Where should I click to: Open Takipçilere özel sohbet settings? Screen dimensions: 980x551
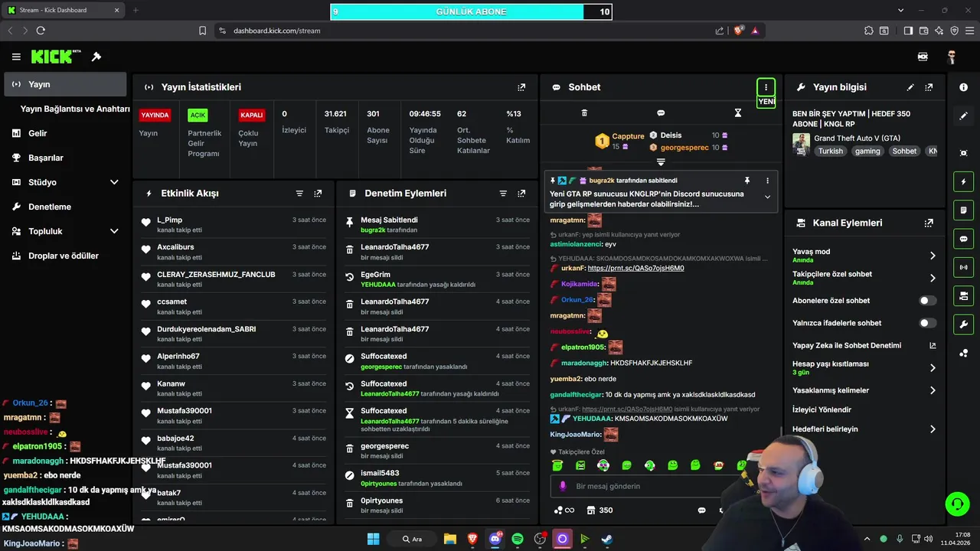(864, 278)
